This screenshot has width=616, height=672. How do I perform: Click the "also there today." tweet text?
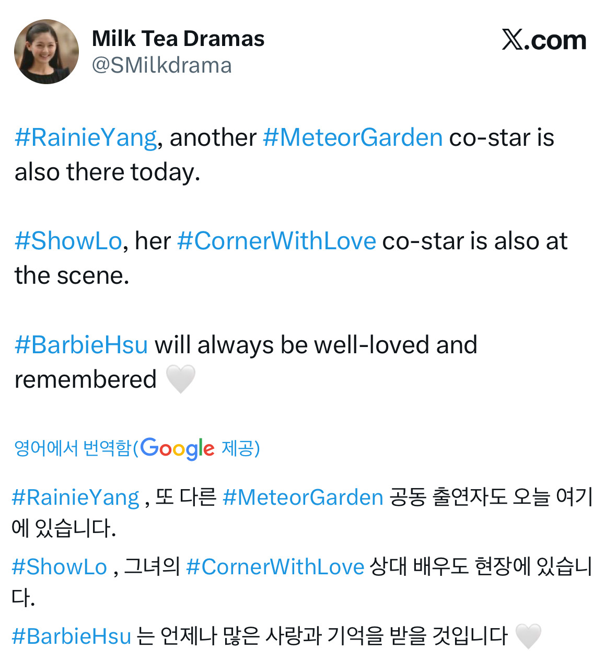pos(108,172)
